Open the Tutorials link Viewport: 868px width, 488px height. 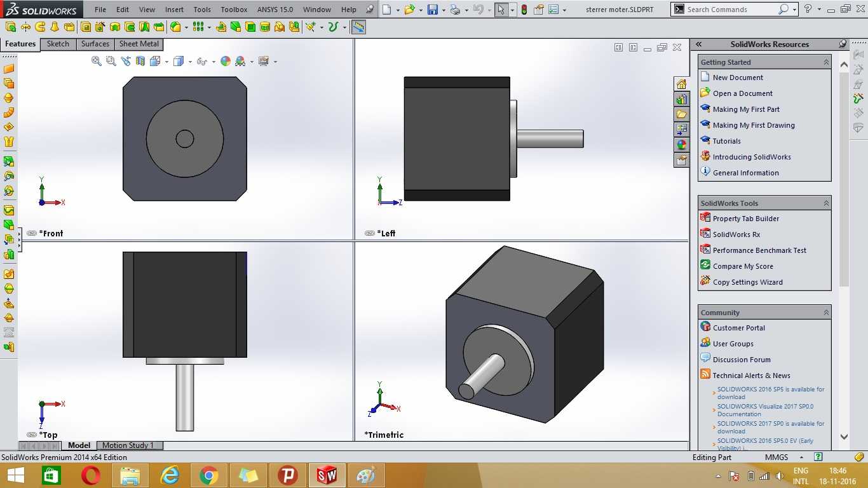[727, 141]
